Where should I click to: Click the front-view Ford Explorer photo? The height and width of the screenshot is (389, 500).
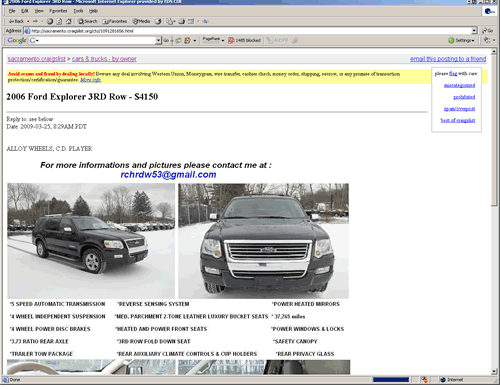tap(263, 241)
